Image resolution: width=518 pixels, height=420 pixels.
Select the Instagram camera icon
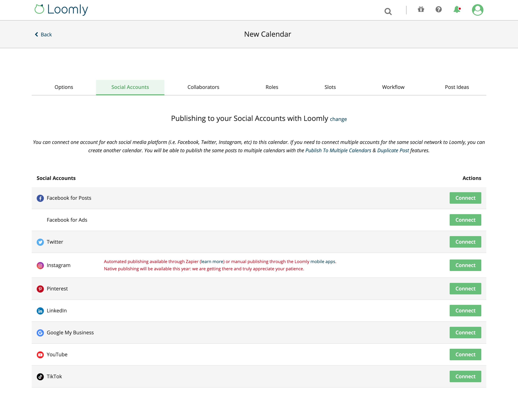pyautogui.click(x=40, y=265)
